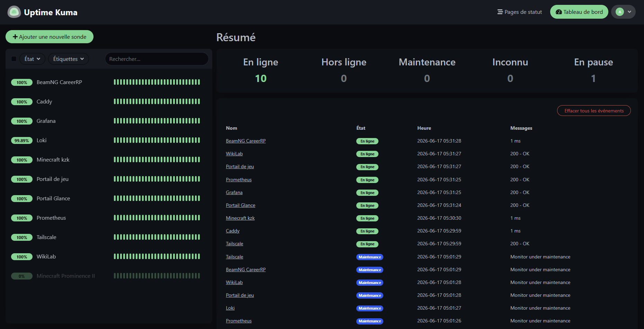Select Grafana monitor in list

pyautogui.click(x=109, y=121)
